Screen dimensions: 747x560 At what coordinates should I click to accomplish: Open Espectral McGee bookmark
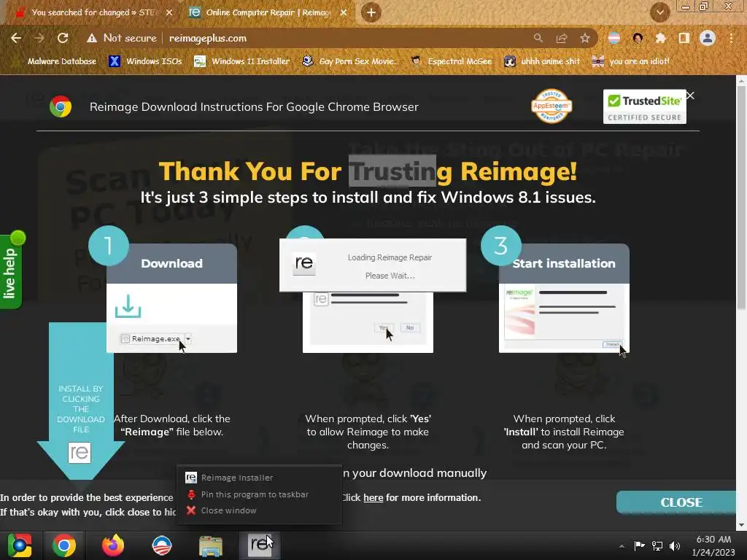451,61
